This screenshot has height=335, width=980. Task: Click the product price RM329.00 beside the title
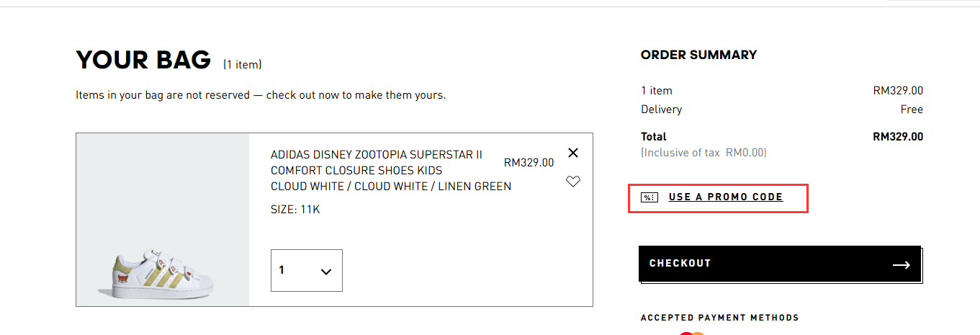click(x=529, y=163)
